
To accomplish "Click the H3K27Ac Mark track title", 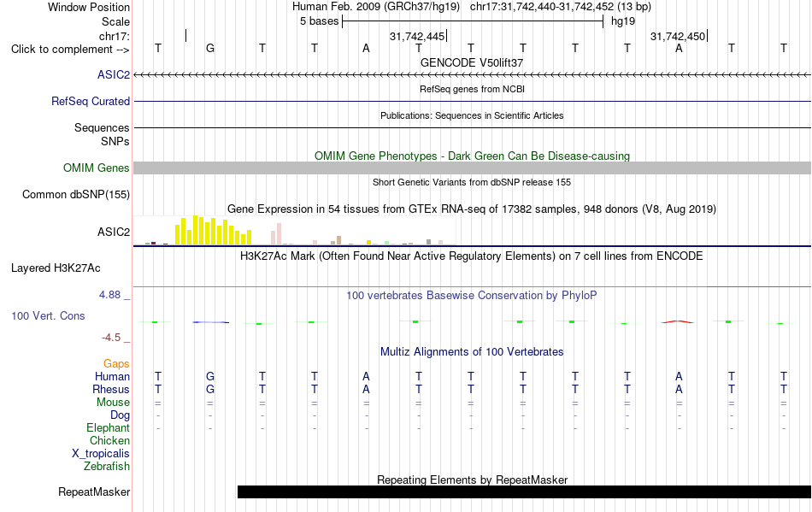I will [472, 256].
